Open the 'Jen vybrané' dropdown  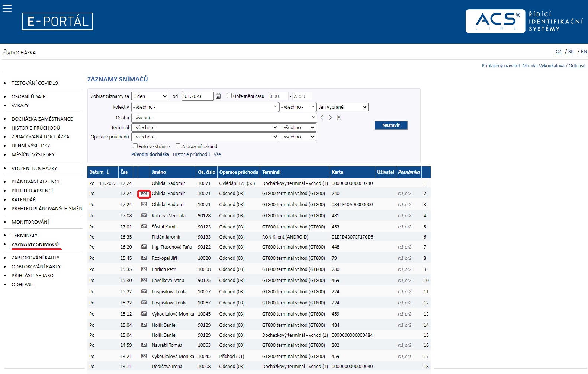point(343,107)
